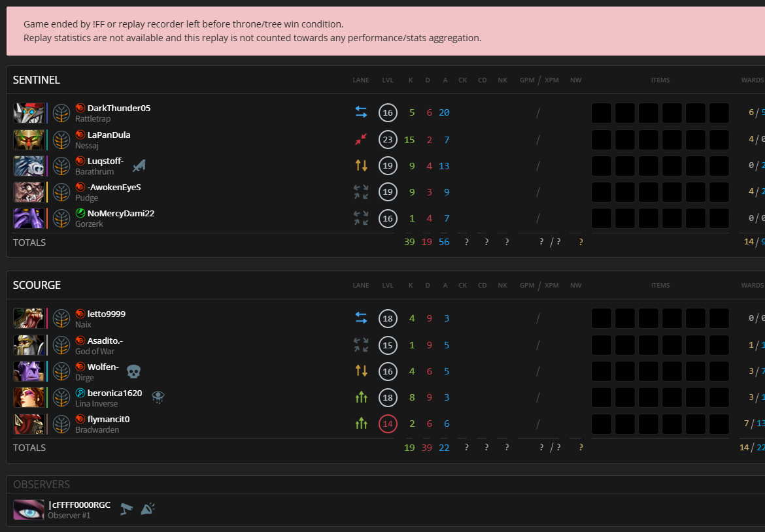Click the eye icon beside beronica1620
Screen dimensions: 765x532
coord(158,397)
